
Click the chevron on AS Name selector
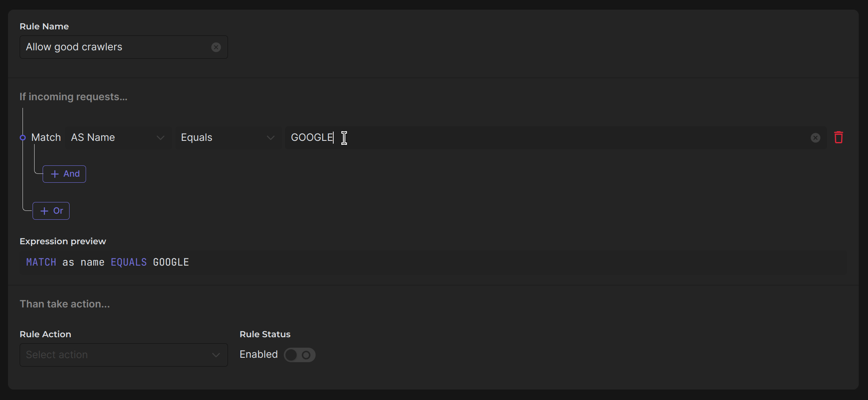(x=160, y=138)
